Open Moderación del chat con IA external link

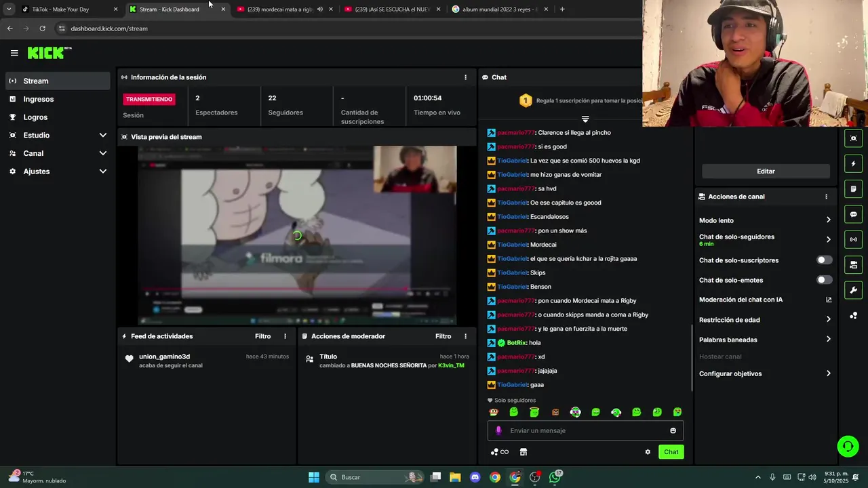[x=829, y=300]
